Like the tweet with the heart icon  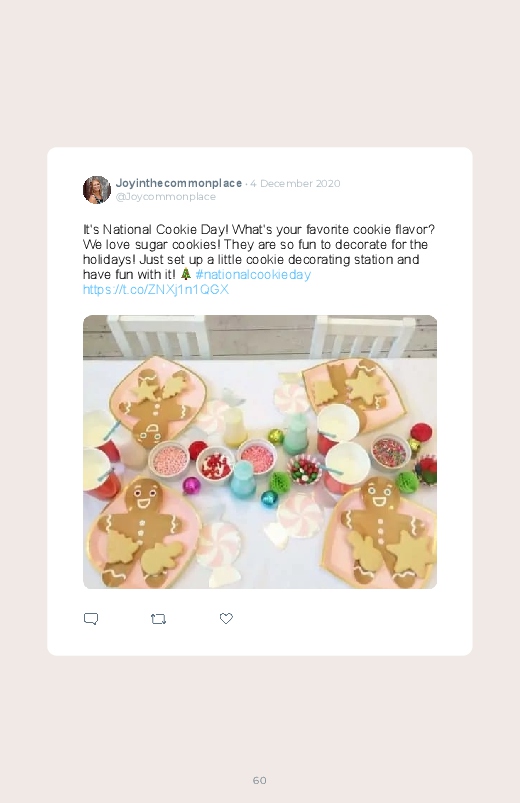pos(226,618)
